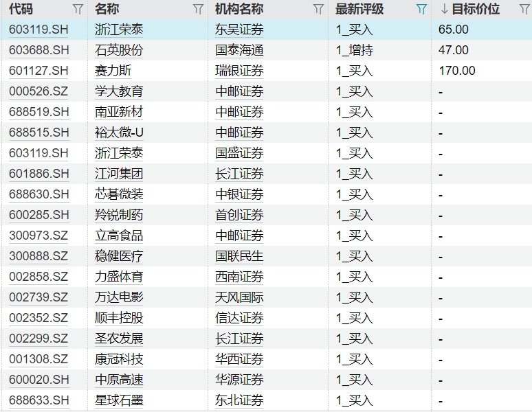Viewport: 532px width, 412px height.
Task: Open stock code 688515.SH
Action: 38,133
